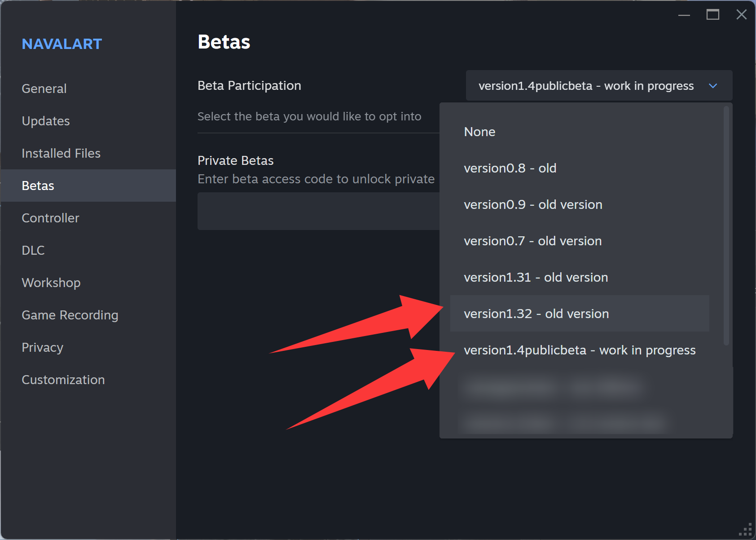The image size is (756, 540).
Task: View the Installed Files section
Action: coord(61,153)
